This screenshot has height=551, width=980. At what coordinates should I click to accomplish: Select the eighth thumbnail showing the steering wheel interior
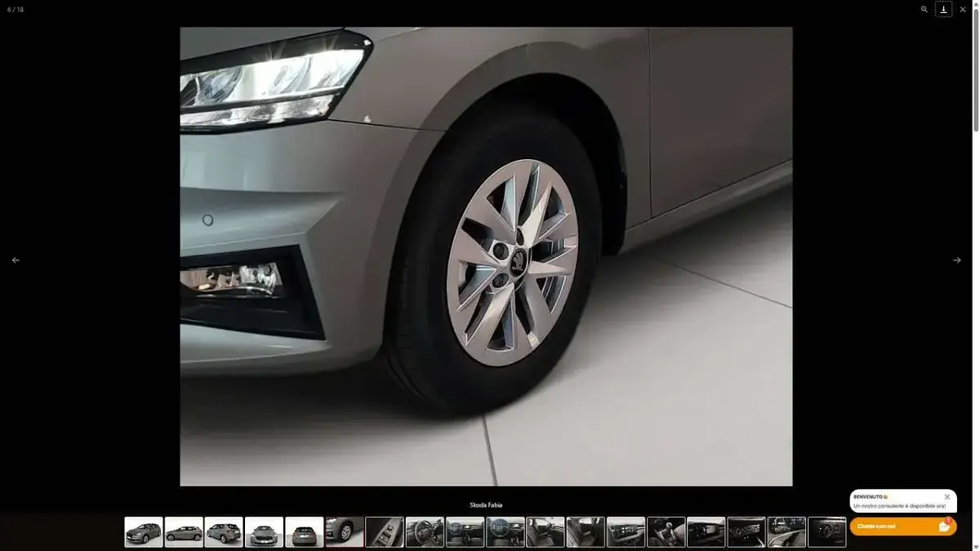click(425, 532)
